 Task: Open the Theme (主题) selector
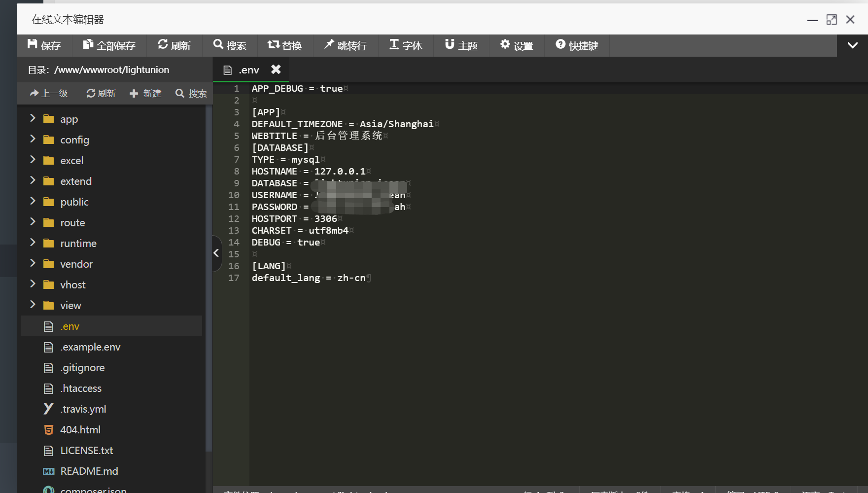[x=461, y=45]
